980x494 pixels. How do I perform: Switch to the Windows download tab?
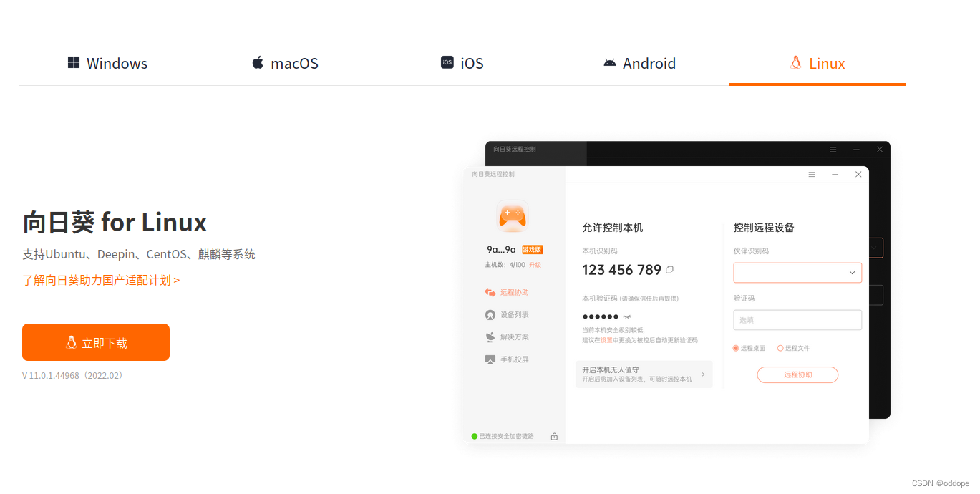tap(107, 63)
